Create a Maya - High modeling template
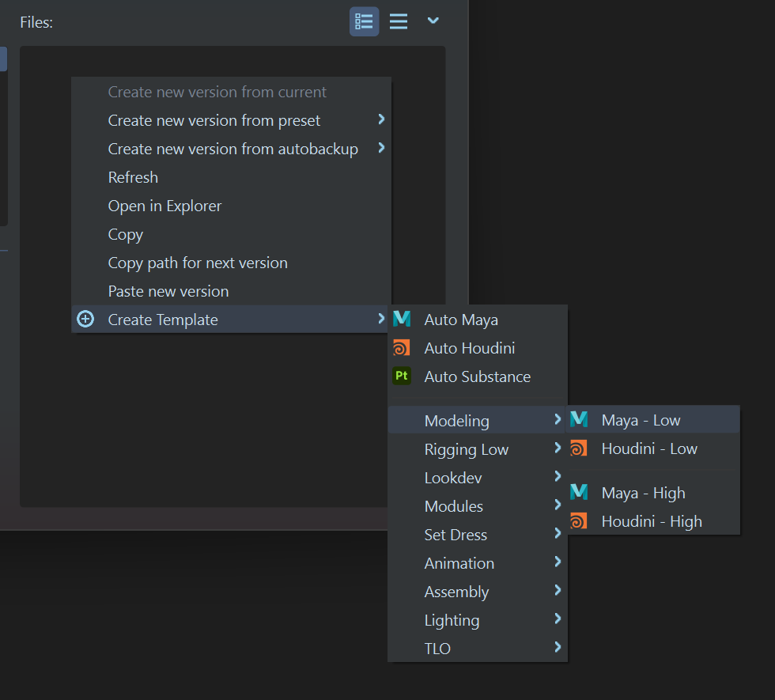Viewport: 775px width, 700px height. [x=652, y=492]
